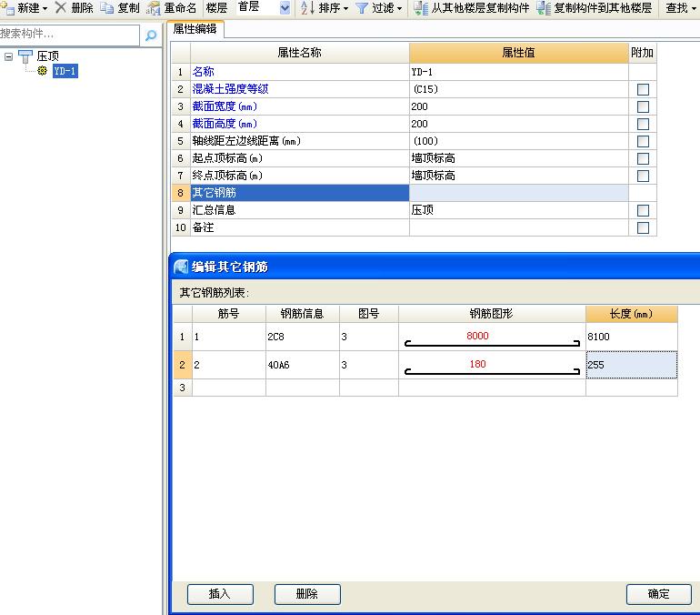The image size is (700, 615).
Task: Collapse the 压顶 tree node
Action: click(8, 56)
